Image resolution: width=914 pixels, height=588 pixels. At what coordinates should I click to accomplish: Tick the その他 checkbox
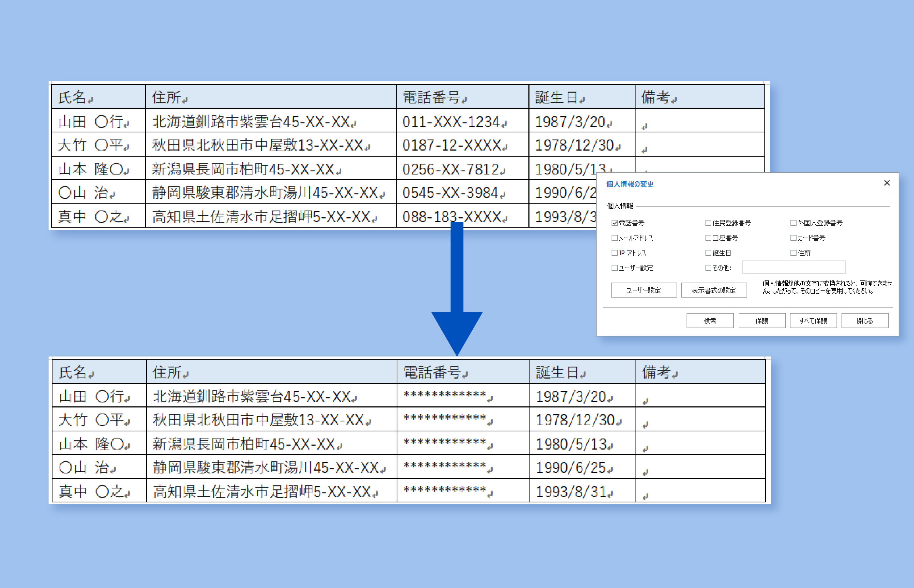708,268
